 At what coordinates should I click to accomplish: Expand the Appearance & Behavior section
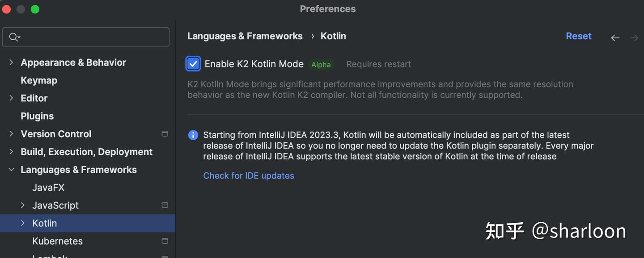[11, 62]
